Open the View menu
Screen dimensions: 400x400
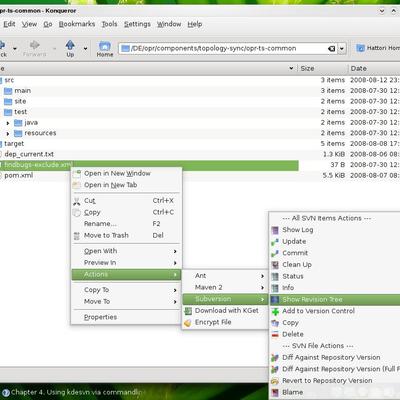coord(29,24)
